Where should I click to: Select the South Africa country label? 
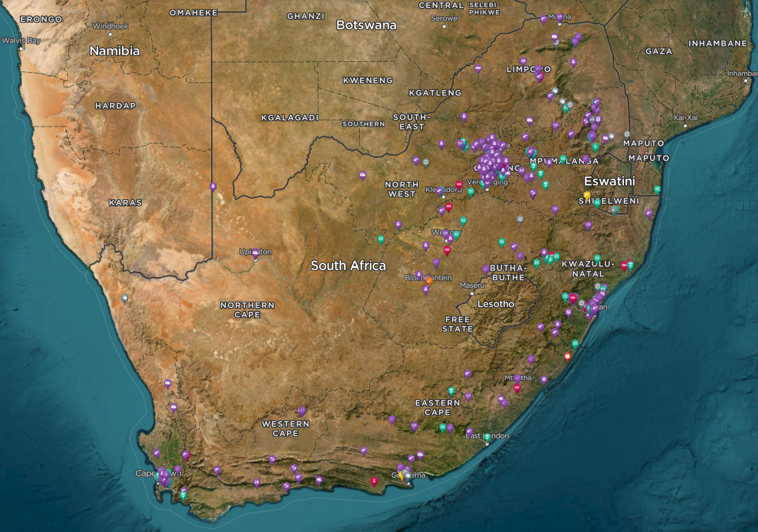348,265
